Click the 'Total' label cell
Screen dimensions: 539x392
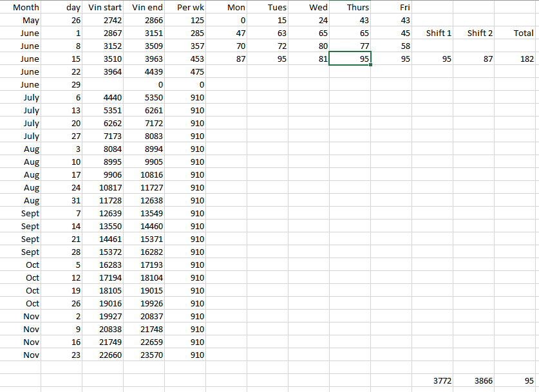(517, 33)
